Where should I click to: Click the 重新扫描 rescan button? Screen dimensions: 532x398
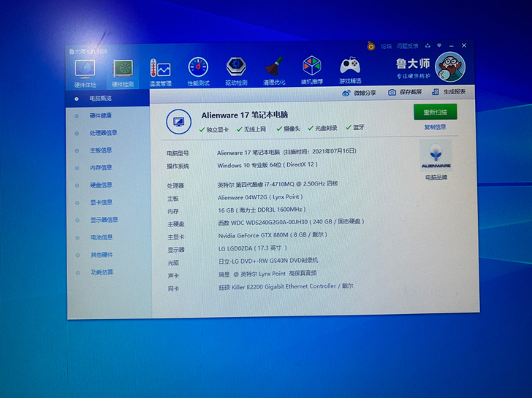point(435,112)
